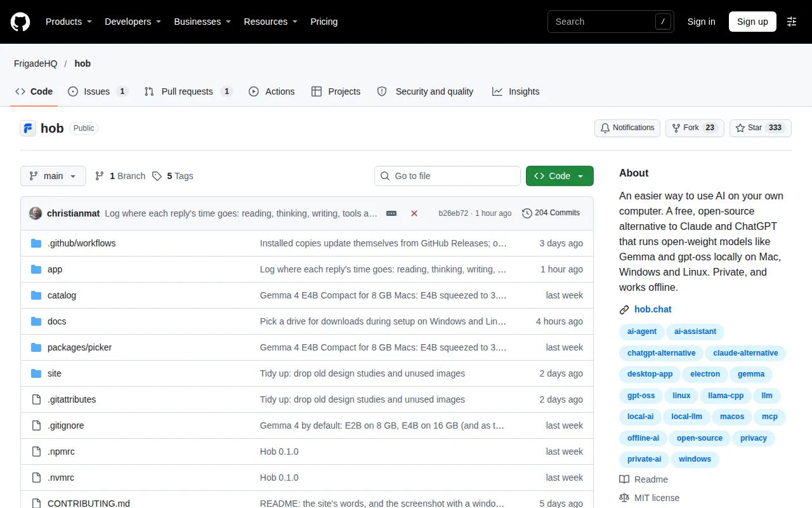The width and height of the screenshot is (812, 508).
Task: Open the GitHub homepage logo
Action: [x=20, y=22]
